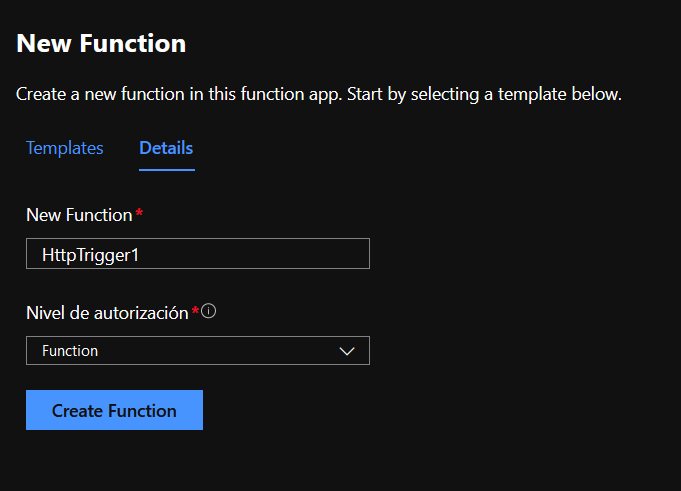Click the selected value Function in the combo box
This screenshot has height=491, width=681.
(70, 351)
